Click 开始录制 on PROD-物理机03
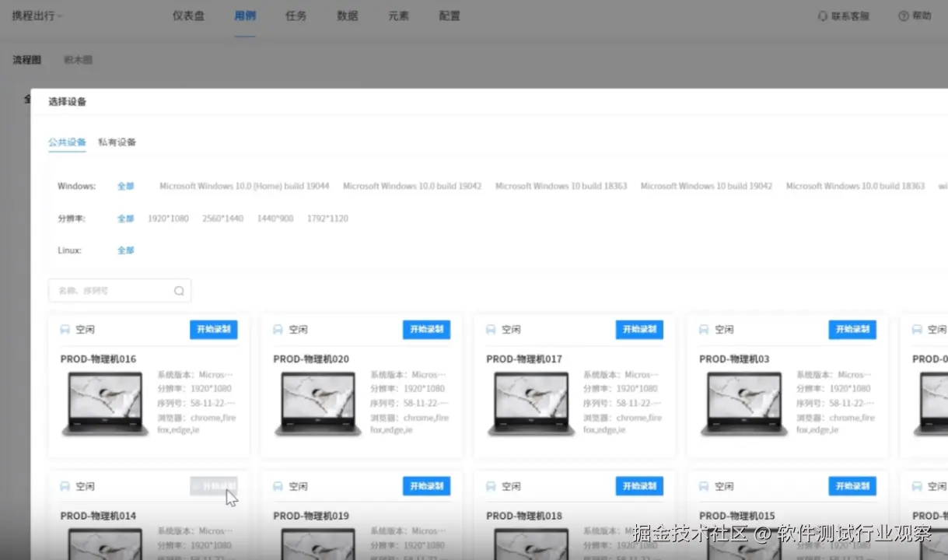The width and height of the screenshot is (948, 560). [x=852, y=330]
